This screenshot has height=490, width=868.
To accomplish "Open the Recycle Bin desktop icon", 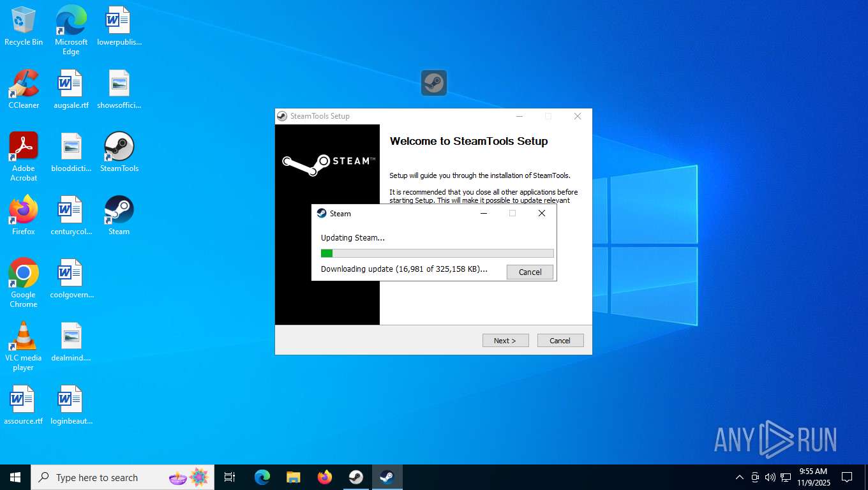I will click(24, 26).
